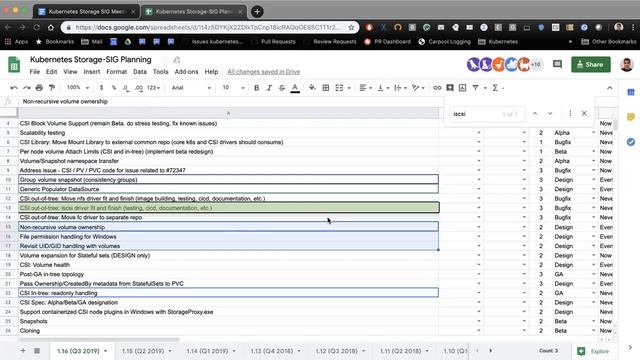Click the Functions sigma icon
This screenshot has width=640, height=360.
click(x=495, y=88)
